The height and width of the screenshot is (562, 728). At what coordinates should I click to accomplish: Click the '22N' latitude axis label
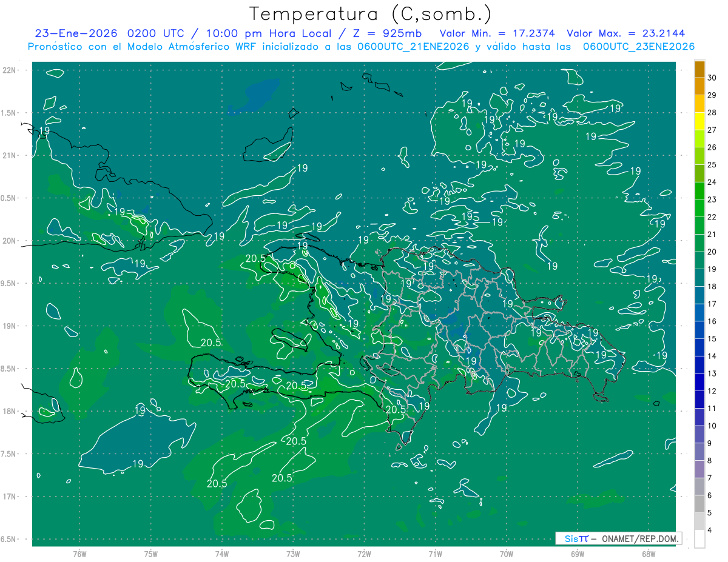point(10,70)
